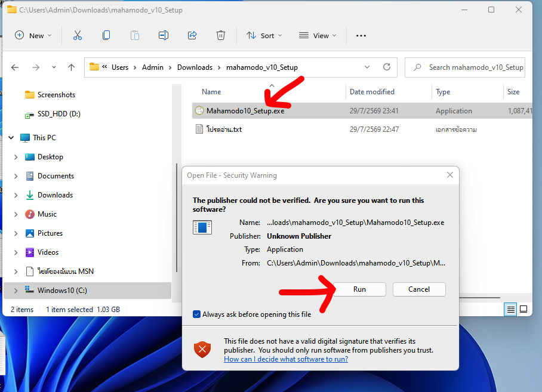Click the โปรดอ่าน.txt document icon

(199, 129)
